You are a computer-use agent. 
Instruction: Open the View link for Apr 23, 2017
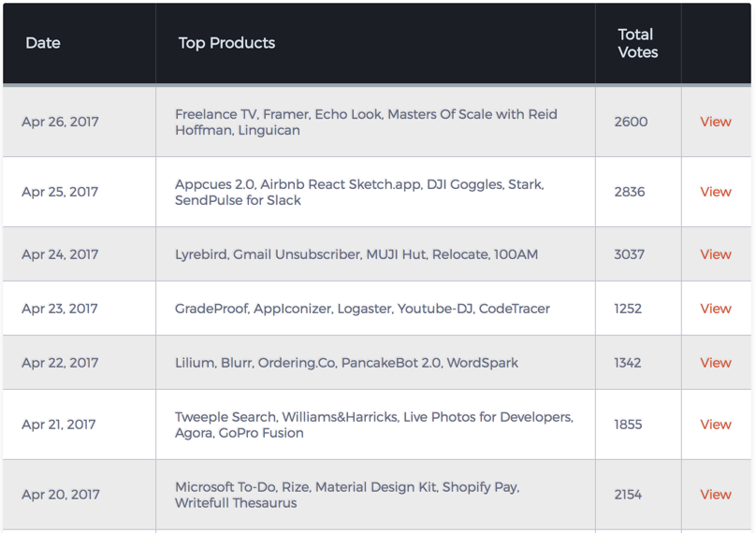pos(716,309)
